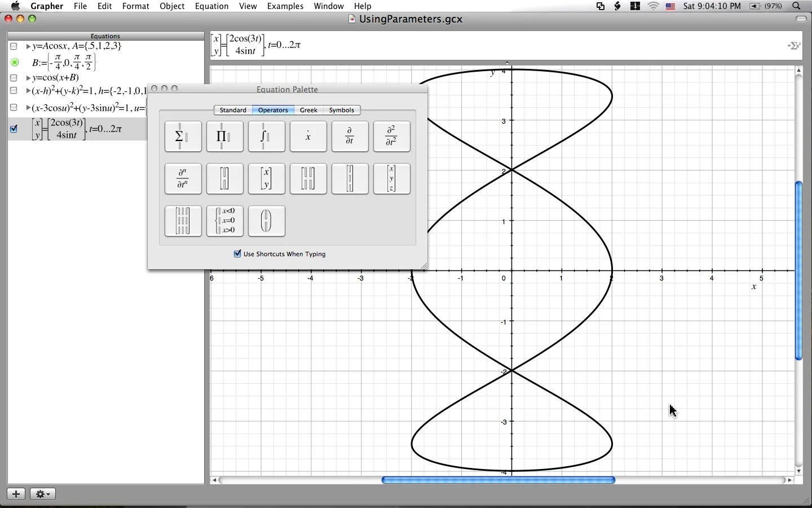Switch to the Standard palette tab

pyautogui.click(x=233, y=110)
